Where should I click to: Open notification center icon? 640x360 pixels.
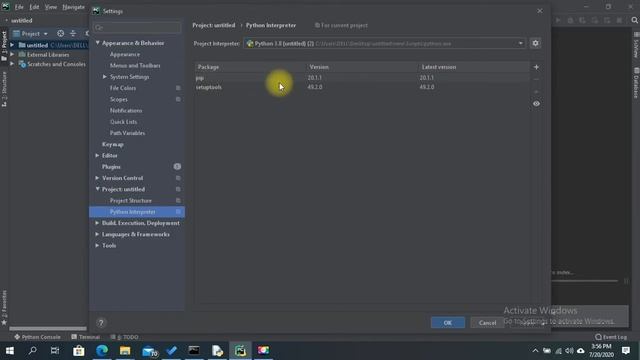626,351
